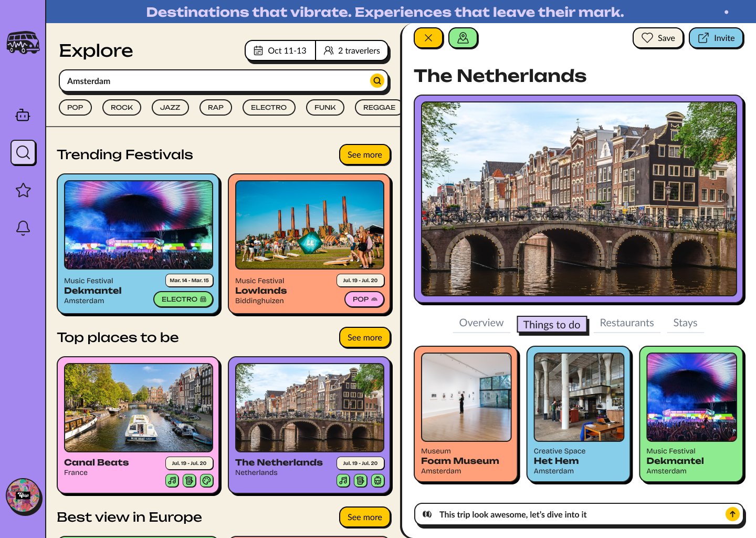The height and width of the screenshot is (538, 756).
Task: See more Top places to be
Action: pyautogui.click(x=365, y=337)
